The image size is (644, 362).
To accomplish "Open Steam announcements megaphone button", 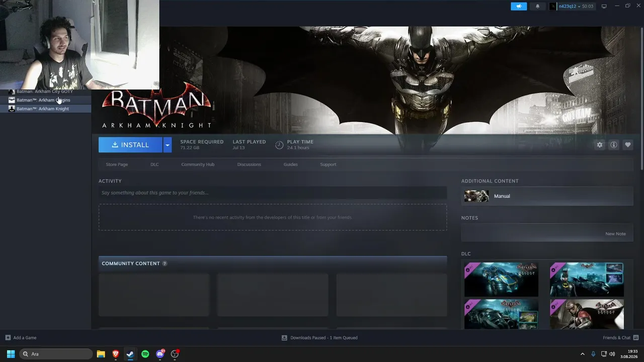I will coord(519,6).
